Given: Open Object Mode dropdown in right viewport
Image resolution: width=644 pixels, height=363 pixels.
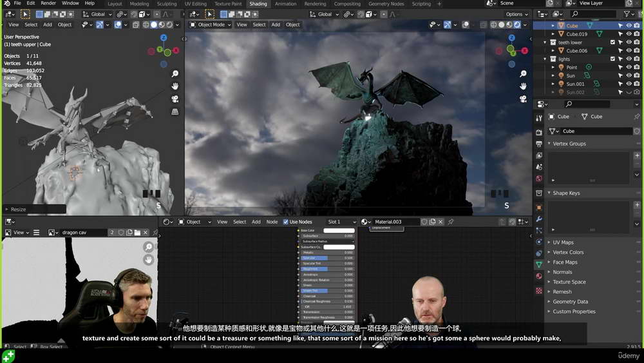Looking at the screenshot, I should tap(210, 25).
